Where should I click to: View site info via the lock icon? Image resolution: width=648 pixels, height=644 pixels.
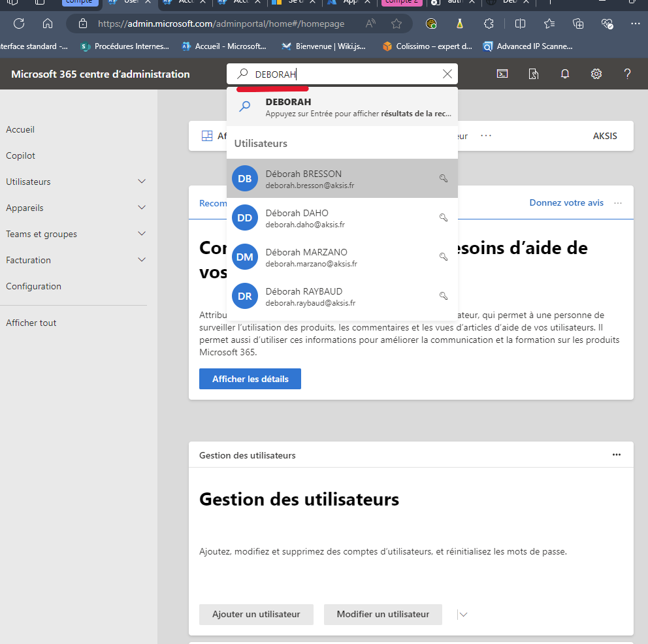[83, 24]
